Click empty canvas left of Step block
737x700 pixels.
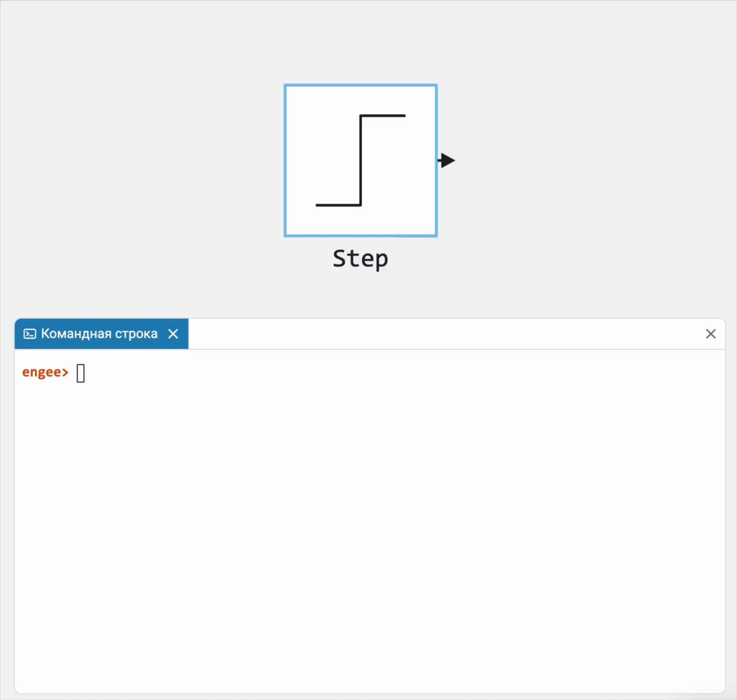click(142, 161)
